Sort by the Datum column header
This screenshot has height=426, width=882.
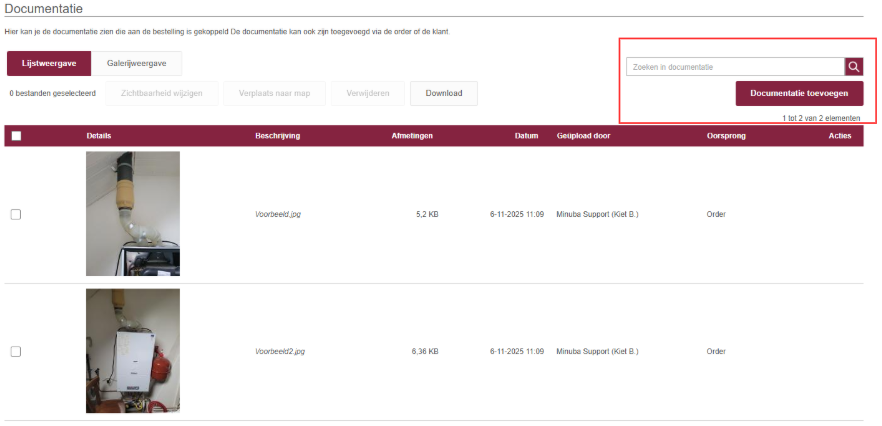coord(526,136)
